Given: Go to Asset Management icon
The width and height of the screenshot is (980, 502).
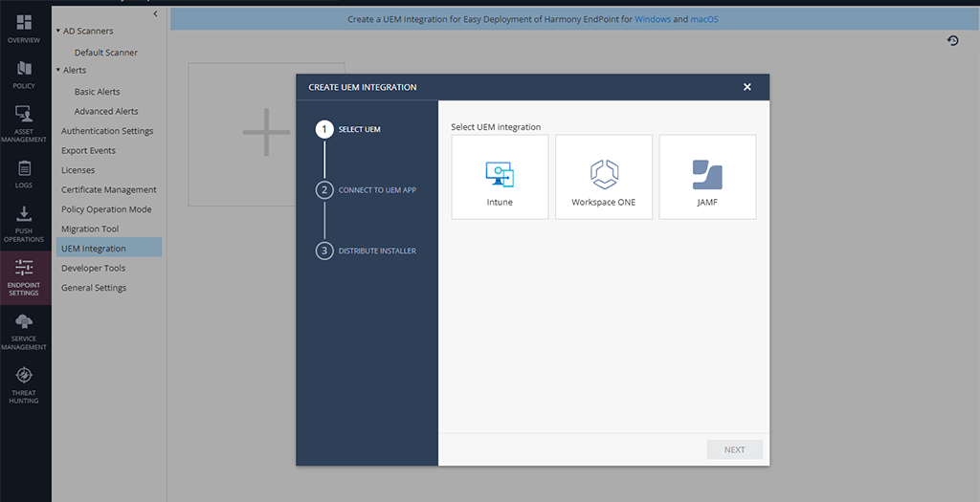Looking at the screenshot, I should pyautogui.click(x=24, y=114).
